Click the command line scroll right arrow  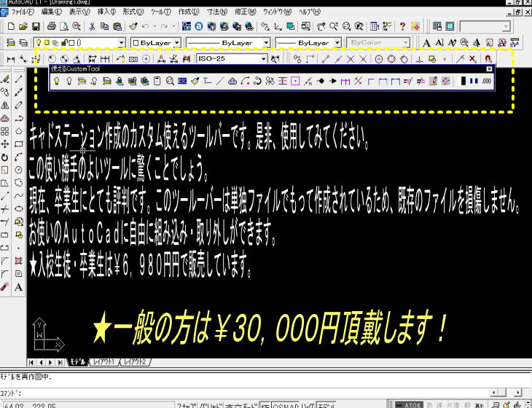click(517, 393)
